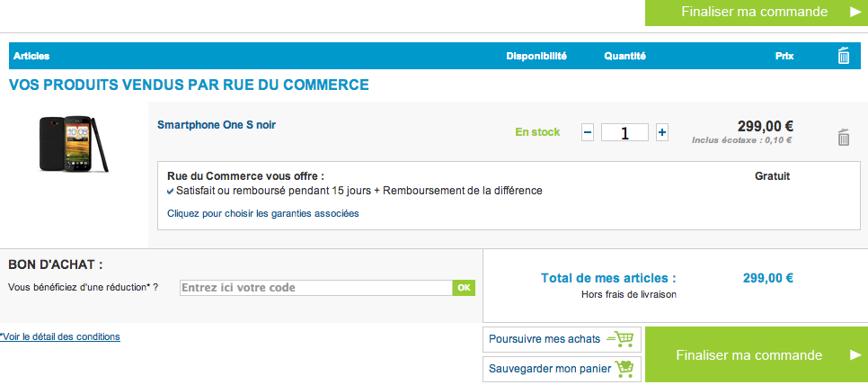The image size is (868, 385).
Task: Click the 'Quantité' column header
Action: pos(624,56)
